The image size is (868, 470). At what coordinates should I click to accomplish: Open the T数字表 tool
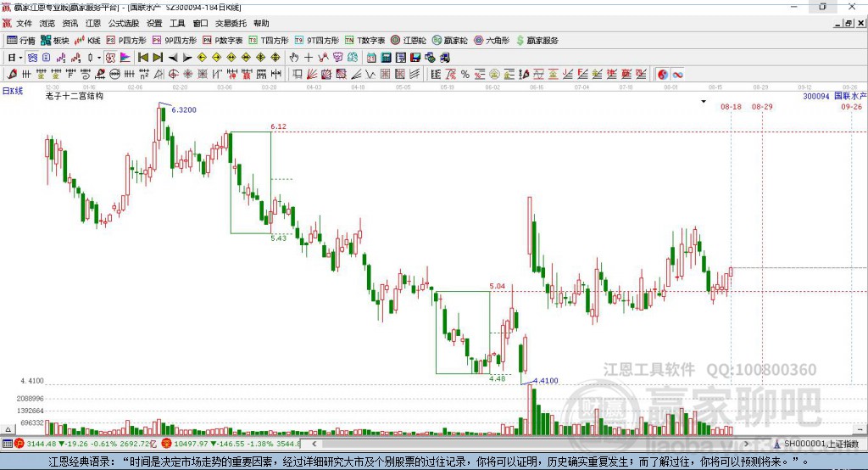[364, 41]
